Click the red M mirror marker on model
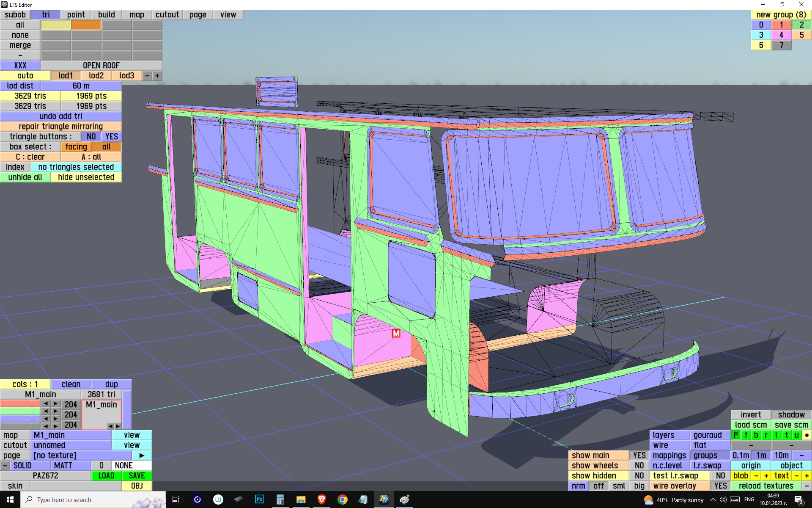Image resolution: width=812 pixels, height=508 pixels. [396, 334]
